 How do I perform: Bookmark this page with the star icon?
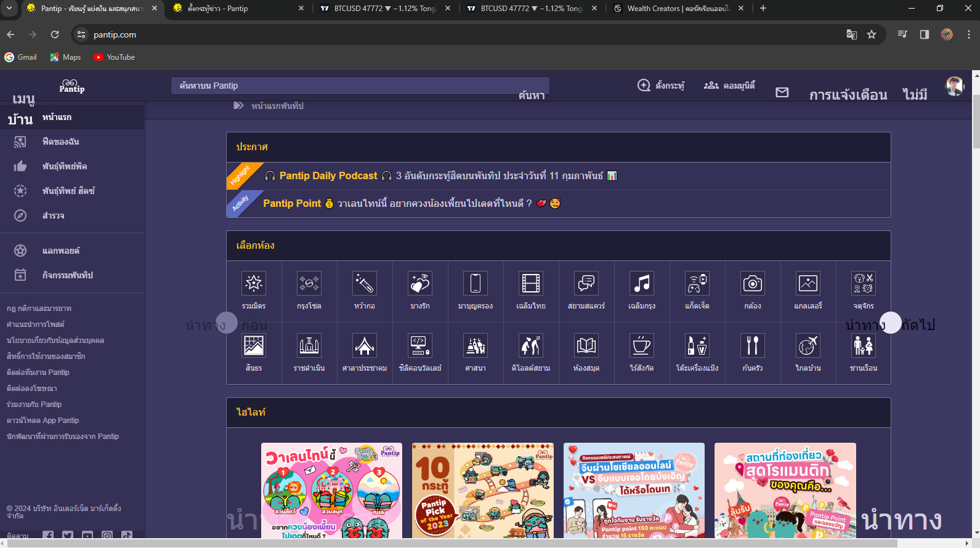point(871,34)
